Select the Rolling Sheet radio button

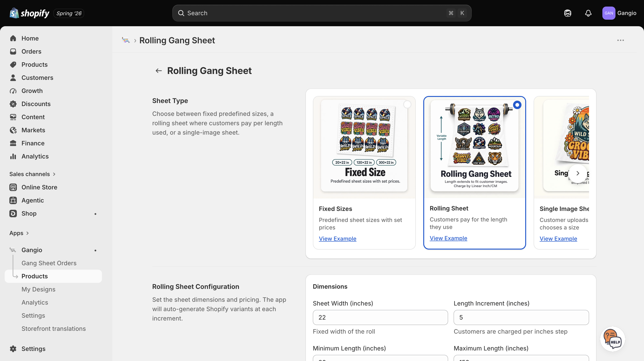click(517, 105)
